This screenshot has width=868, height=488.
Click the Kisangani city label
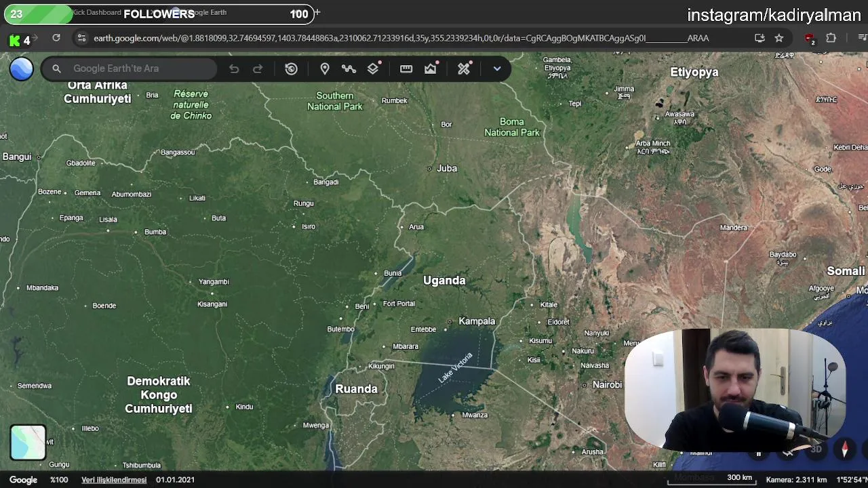click(x=212, y=304)
